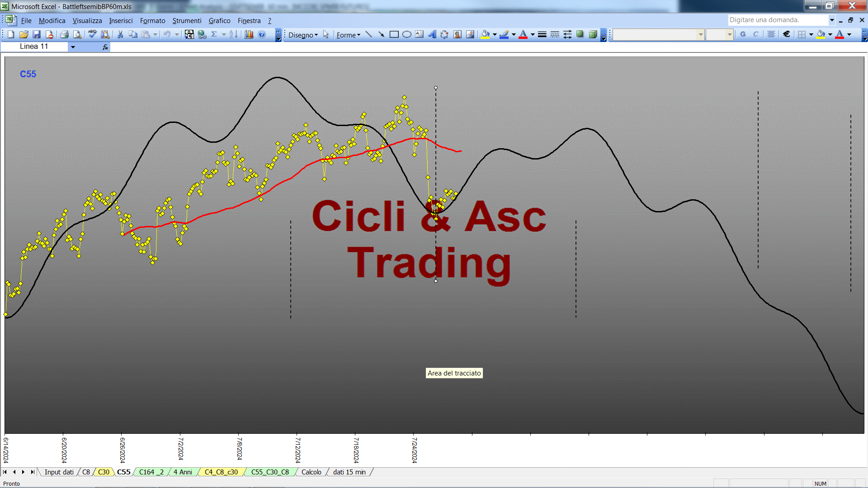Screen dimensions: 868x488
Task: Click the Euro currency format button
Action: pyautogui.click(x=787, y=34)
